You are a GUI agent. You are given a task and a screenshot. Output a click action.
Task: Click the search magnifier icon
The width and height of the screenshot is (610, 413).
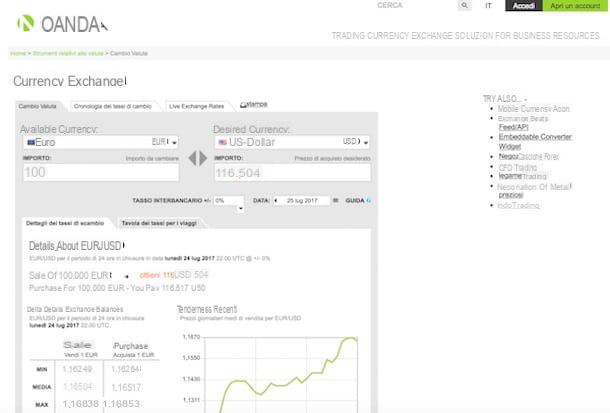click(465, 5)
